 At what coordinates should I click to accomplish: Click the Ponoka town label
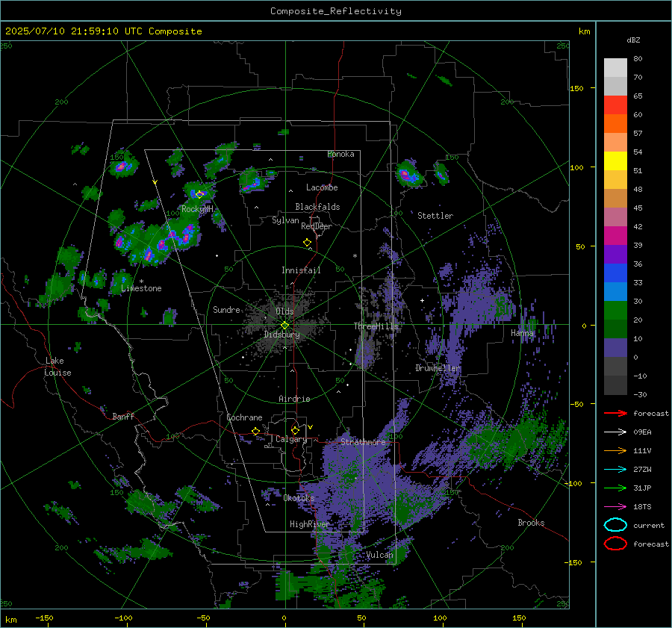point(340,155)
